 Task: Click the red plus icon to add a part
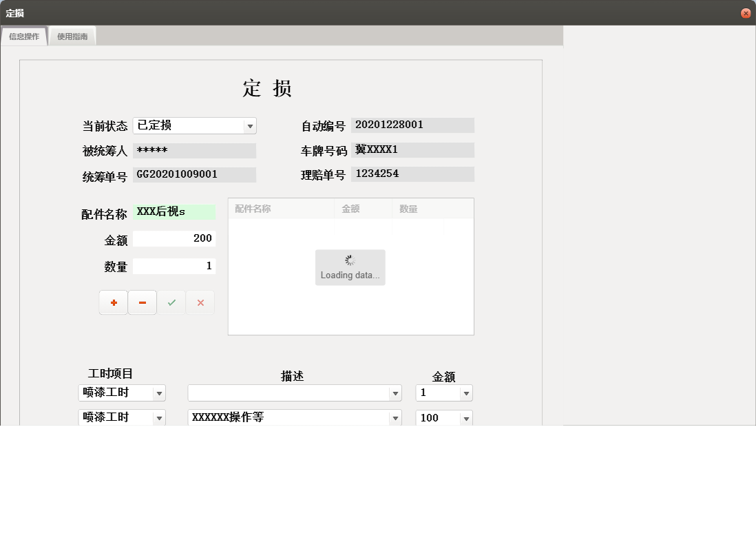[113, 302]
